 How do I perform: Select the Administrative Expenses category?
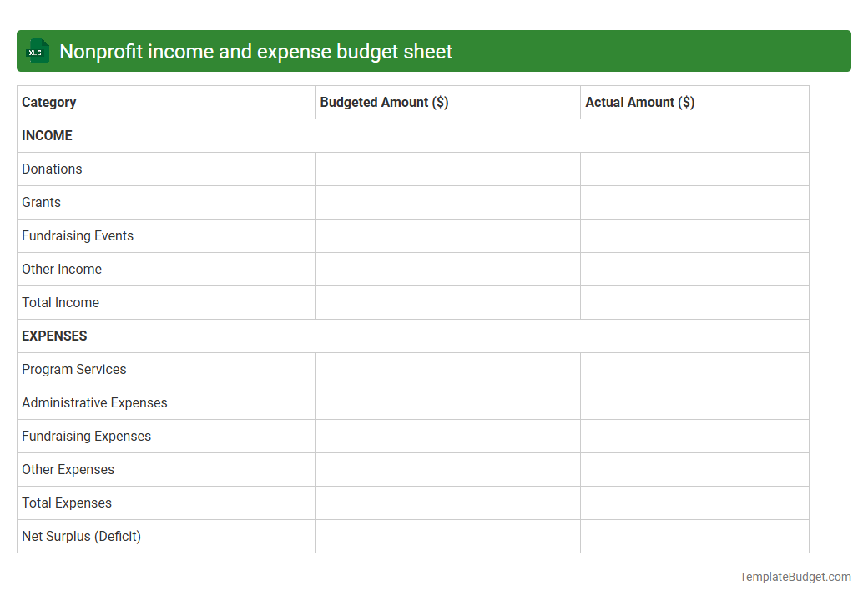tap(94, 402)
